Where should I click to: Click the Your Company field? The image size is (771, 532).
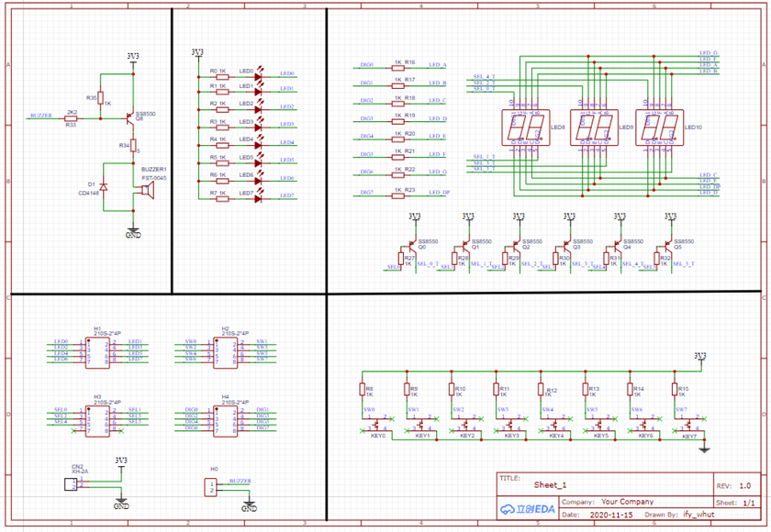628,502
